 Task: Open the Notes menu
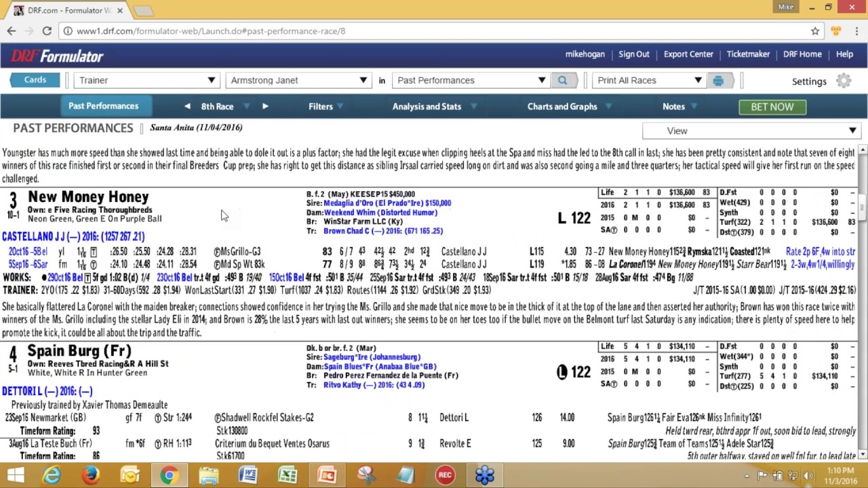click(679, 106)
